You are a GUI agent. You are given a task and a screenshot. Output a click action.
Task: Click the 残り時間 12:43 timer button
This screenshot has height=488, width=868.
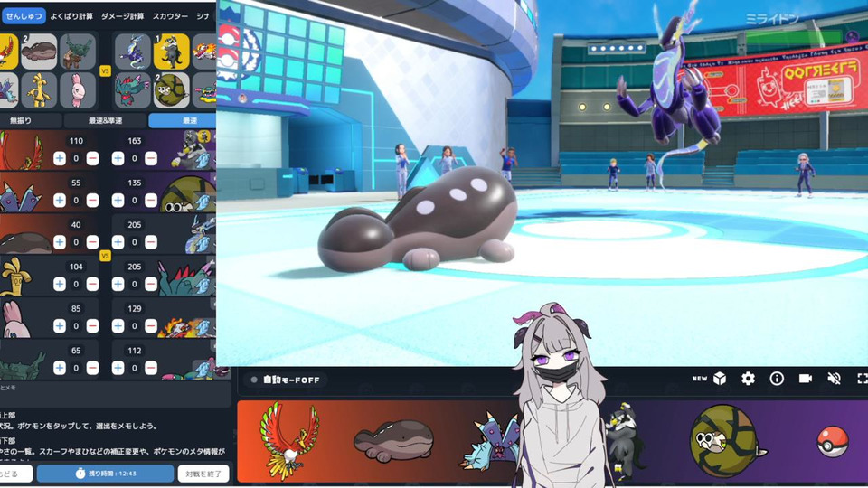tap(105, 474)
